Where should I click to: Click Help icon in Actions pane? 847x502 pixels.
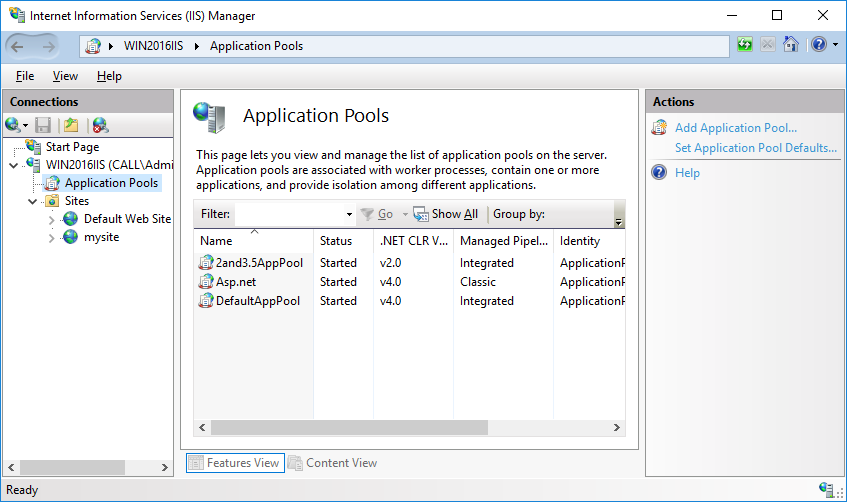(x=659, y=172)
